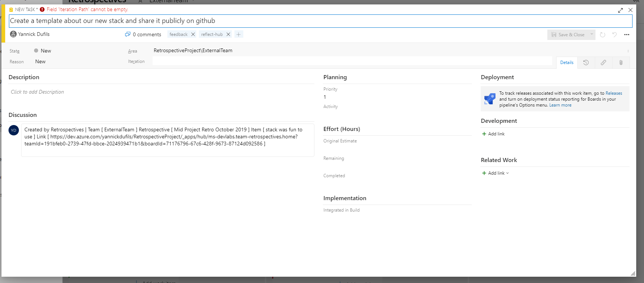The width and height of the screenshot is (644, 283).
Task: Click the YD avatar in Discussion
Action: tap(14, 130)
